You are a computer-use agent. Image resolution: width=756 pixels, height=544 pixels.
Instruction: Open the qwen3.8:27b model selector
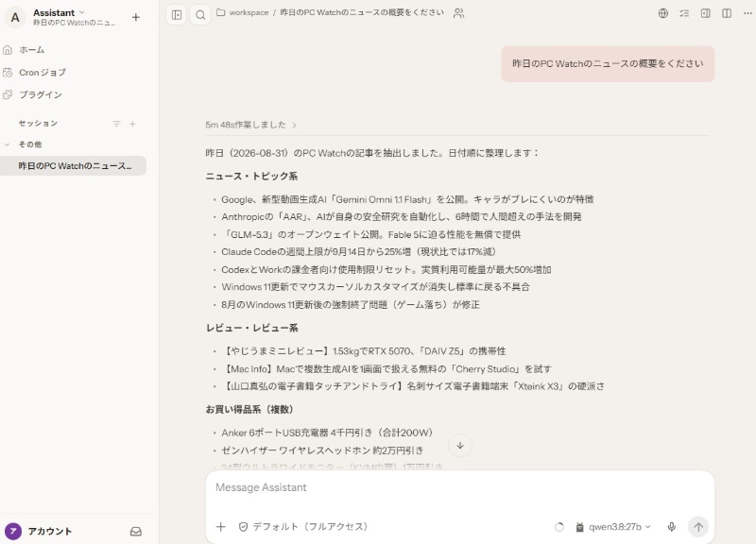click(613, 527)
